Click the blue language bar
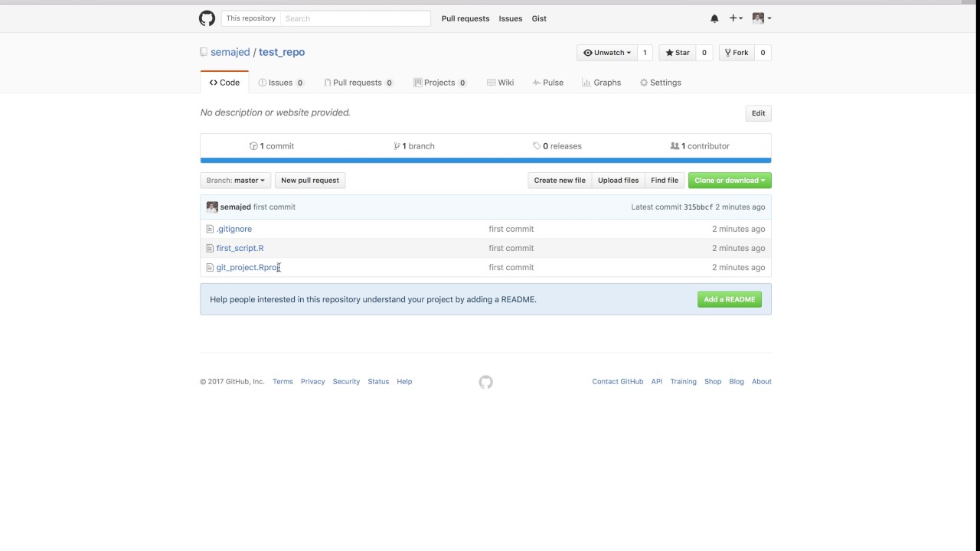This screenshot has width=980, height=551. click(x=485, y=161)
